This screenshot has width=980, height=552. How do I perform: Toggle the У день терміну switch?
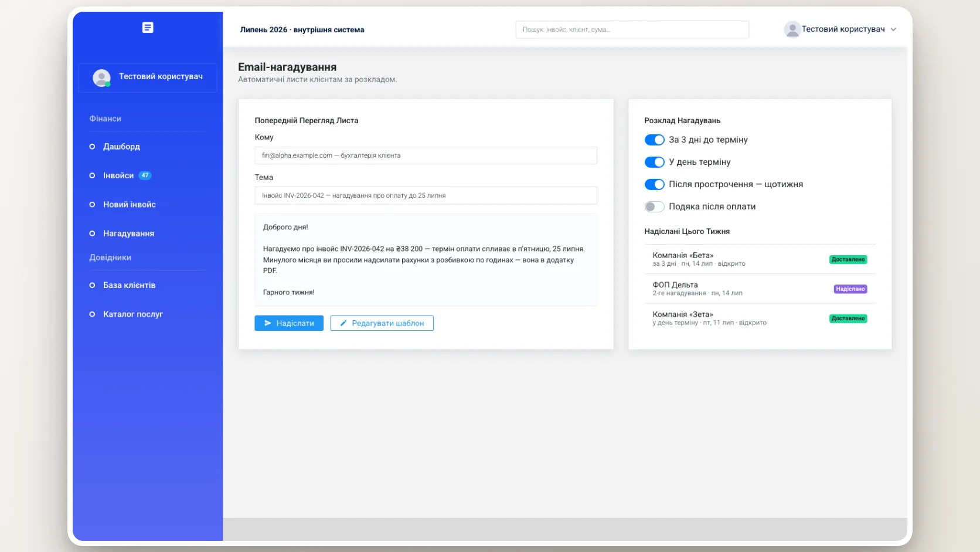click(654, 162)
